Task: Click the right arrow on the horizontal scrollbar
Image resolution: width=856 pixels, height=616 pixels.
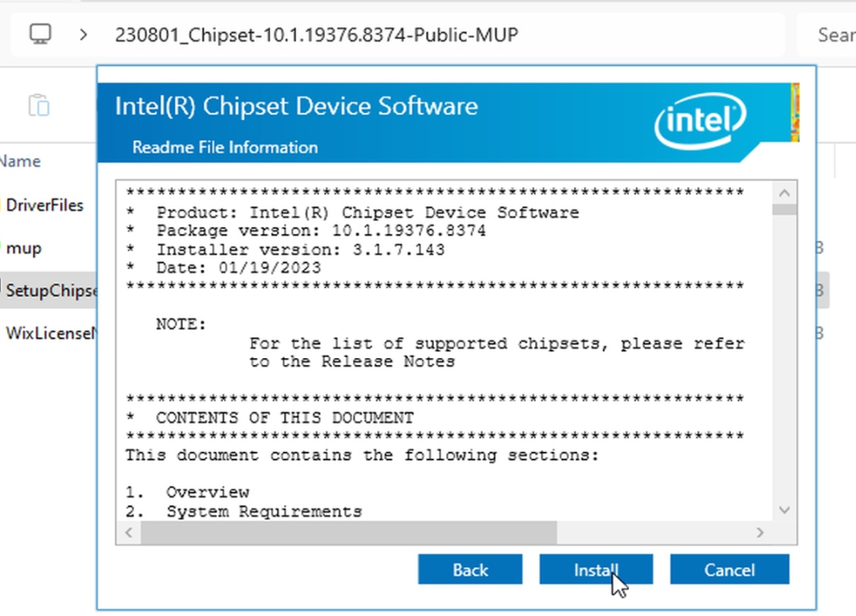Action: [760, 532]
